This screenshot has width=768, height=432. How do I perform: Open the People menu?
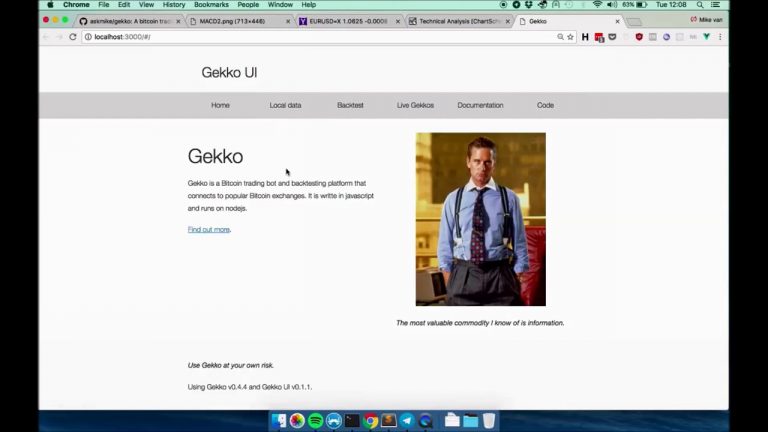[x=248, y=5]
